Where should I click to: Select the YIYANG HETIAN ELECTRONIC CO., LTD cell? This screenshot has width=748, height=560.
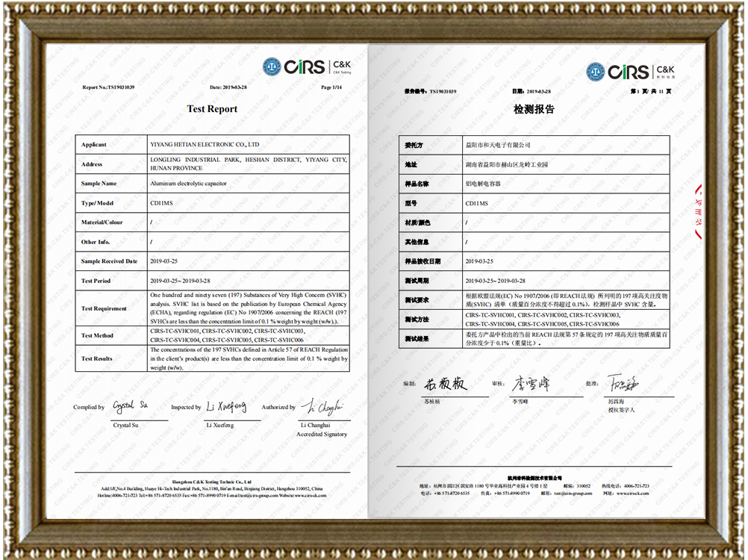205,144
